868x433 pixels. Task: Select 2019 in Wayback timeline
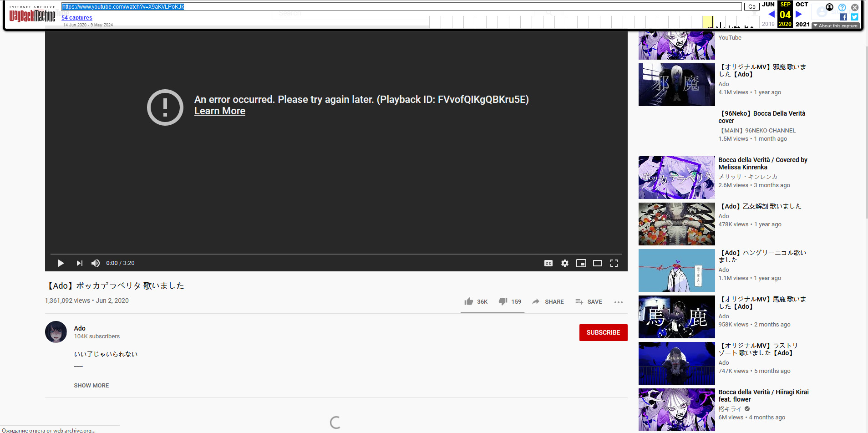coord(768,24)
